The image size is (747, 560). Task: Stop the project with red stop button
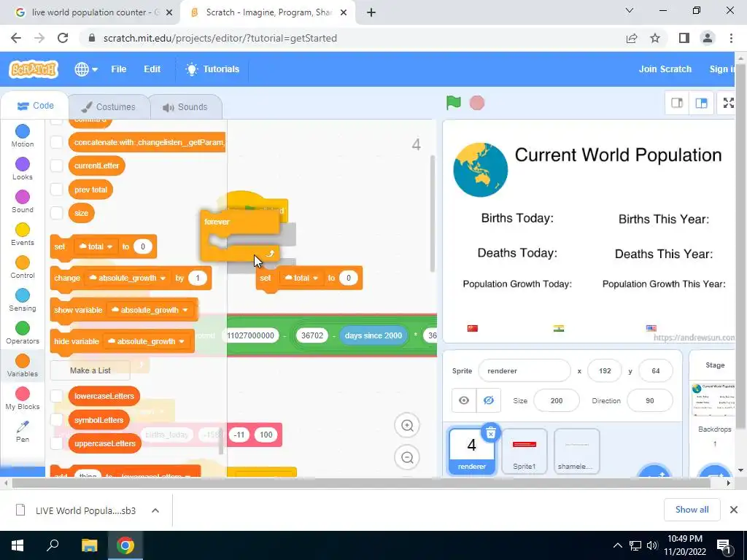[x=477, y=103]
